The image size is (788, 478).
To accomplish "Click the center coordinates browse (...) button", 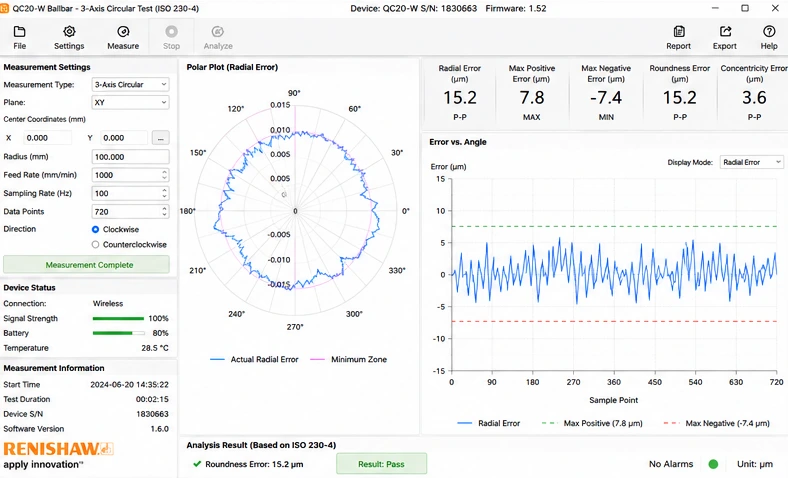I will [160, 138].
